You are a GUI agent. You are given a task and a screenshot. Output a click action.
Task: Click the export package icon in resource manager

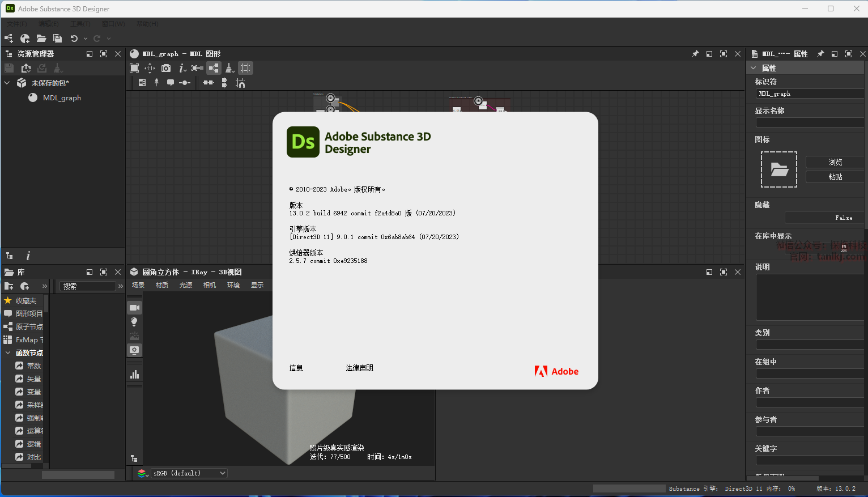click(x=26, y=68)
